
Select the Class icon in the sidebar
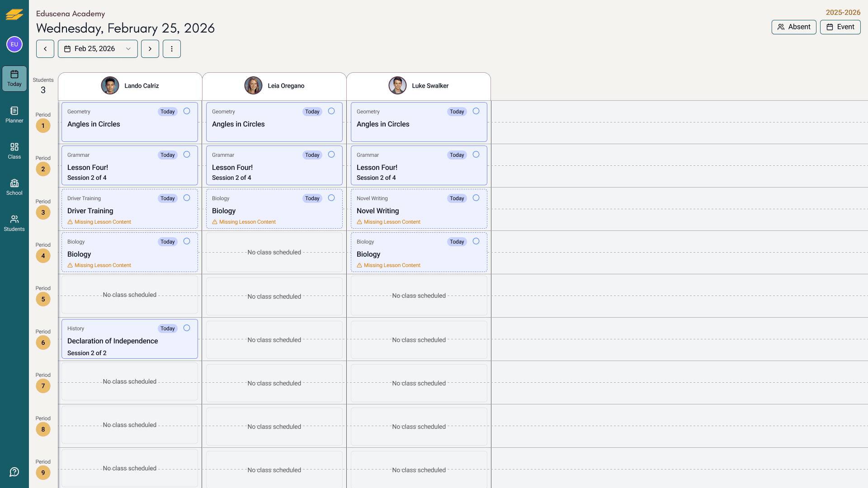point(14,151)
